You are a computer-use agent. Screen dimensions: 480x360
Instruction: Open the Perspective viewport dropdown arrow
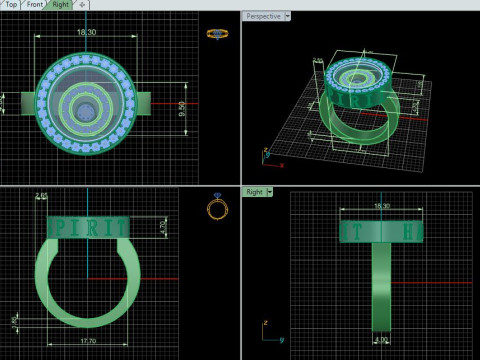288,16
